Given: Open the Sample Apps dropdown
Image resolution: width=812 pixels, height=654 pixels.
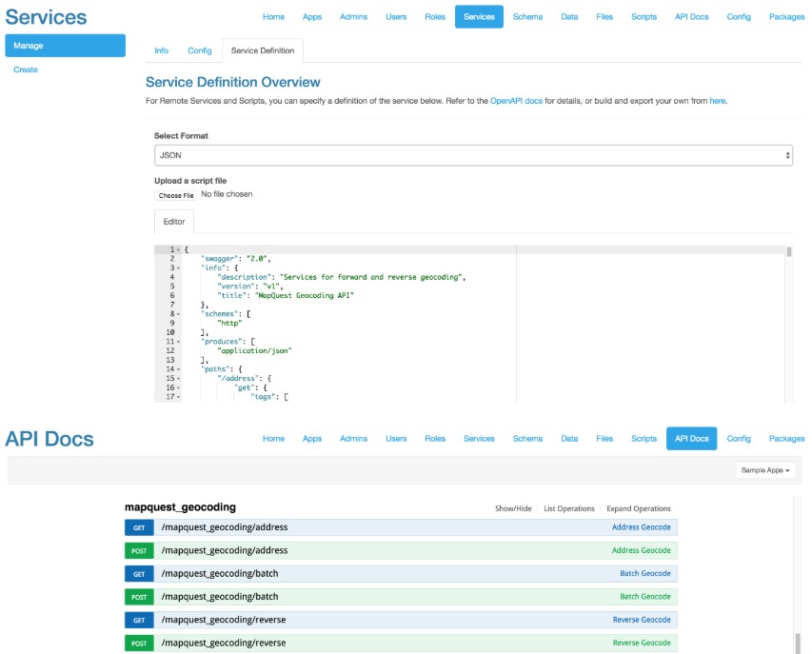Looking at the screenshot, I should tap(765, 470).
